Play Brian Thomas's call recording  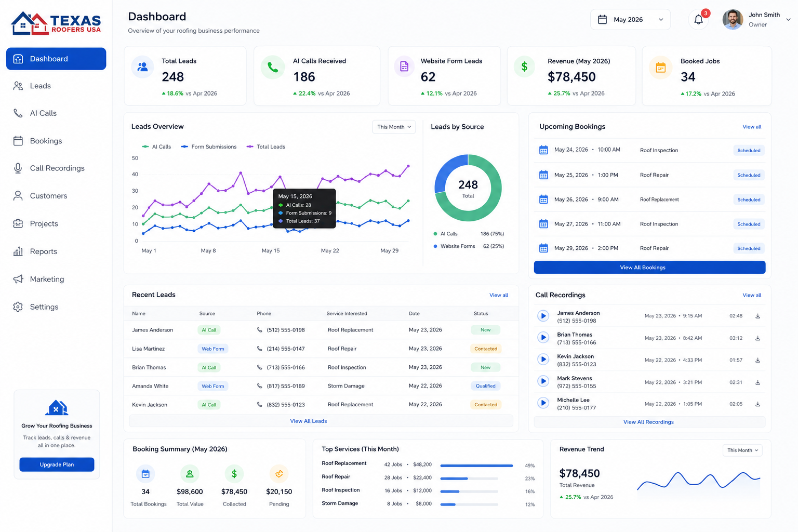543,338
